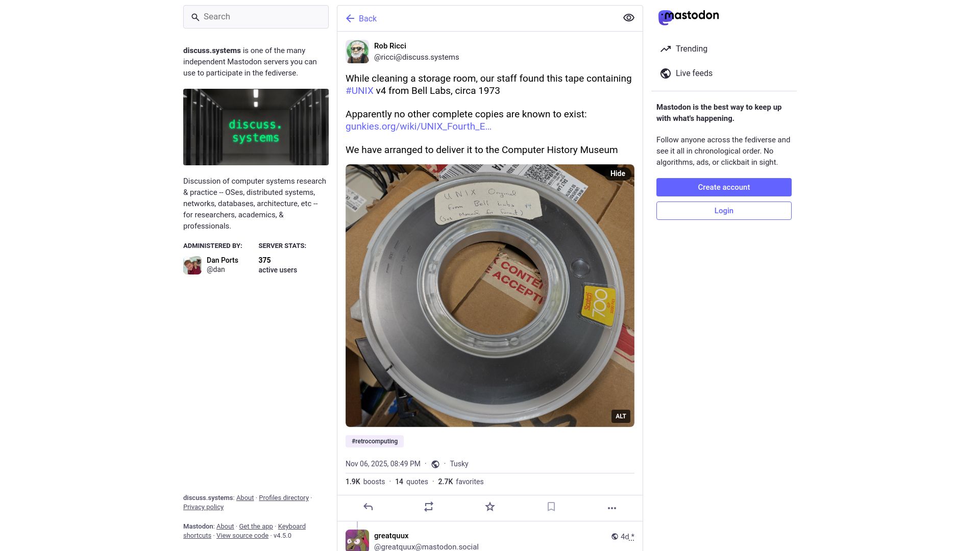The width and height of the screenshot is (980, 551).
Task: Open the gunkies.org wiki link
Action: coord(419,127)
